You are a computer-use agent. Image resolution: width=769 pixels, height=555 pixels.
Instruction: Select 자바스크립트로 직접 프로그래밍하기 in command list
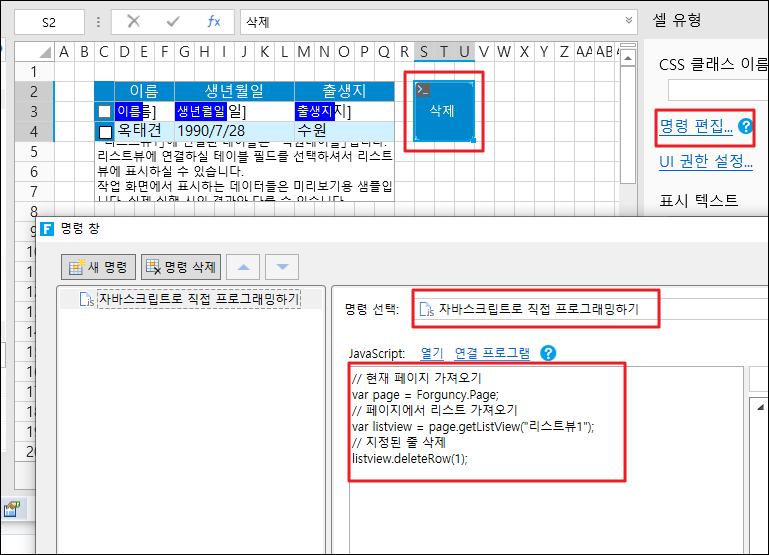(x=190, y=298)
